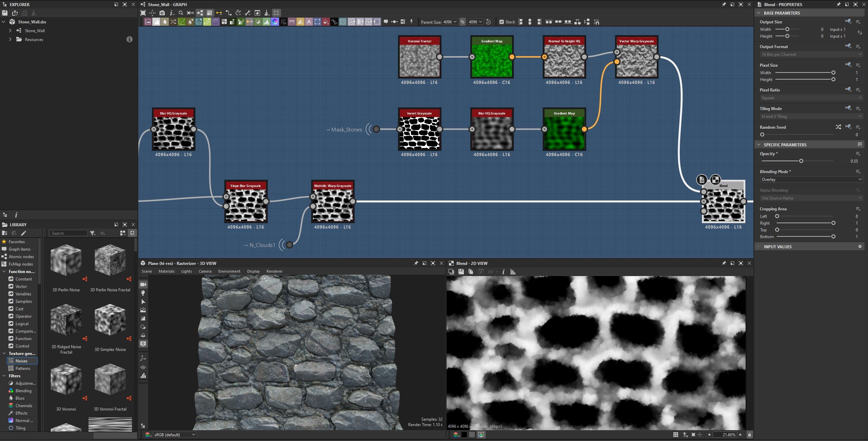Viewport: 868px width, 441px height.
Task: Adjust the Cropping Area Right slider
Action: tap(833, 223)
